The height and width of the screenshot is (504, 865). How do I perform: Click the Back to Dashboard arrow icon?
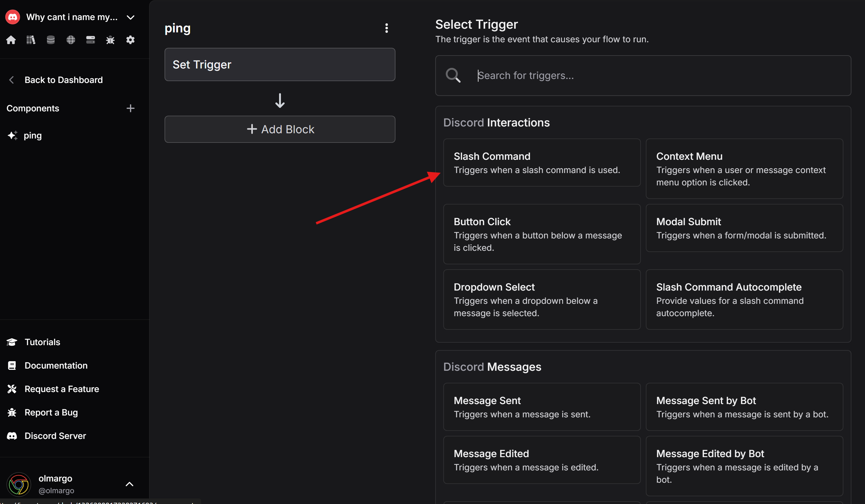[x=11, y=80]
